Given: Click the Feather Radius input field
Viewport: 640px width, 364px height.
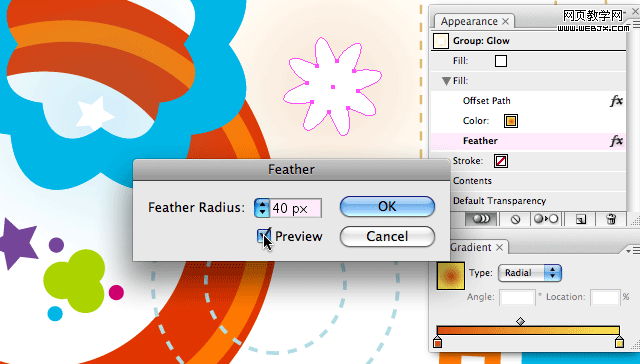Looking at the screenshot, I should 296,208.
